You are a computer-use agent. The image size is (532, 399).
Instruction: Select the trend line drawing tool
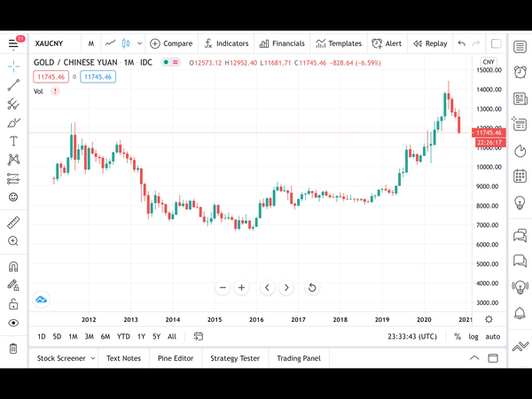click(13, 85)
